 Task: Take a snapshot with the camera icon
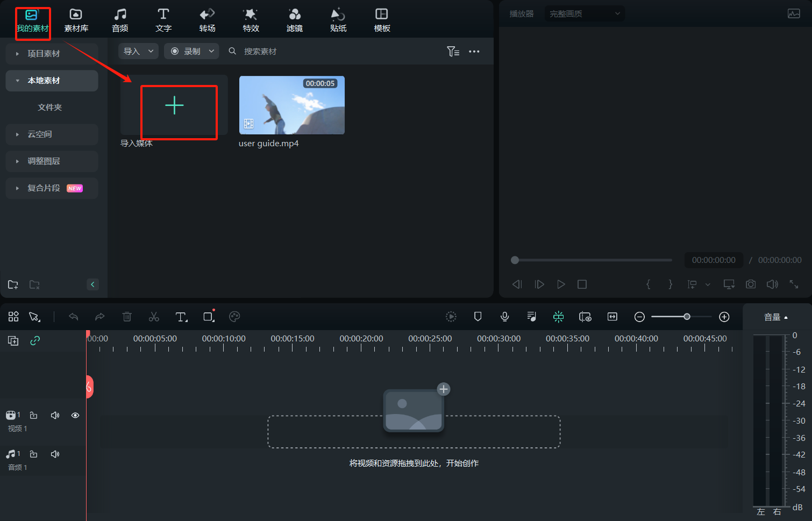(x=751, y=284)
